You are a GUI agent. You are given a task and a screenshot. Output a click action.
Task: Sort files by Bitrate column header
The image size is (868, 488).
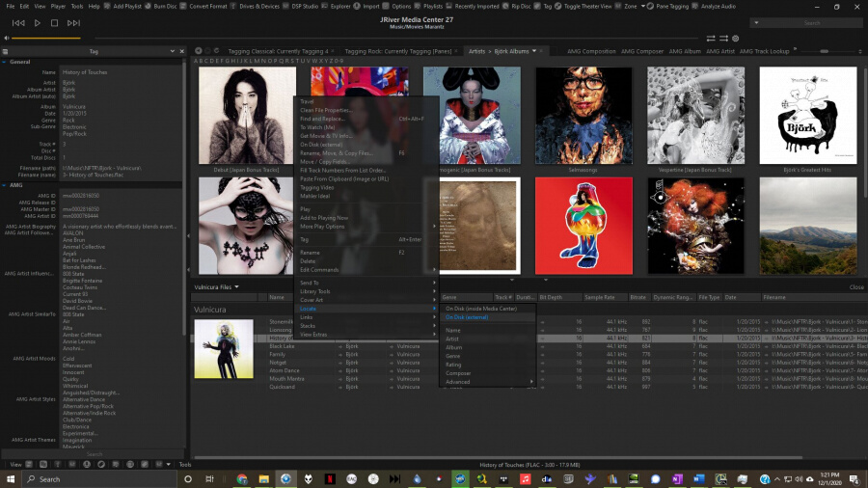click(x=638, y=297)
